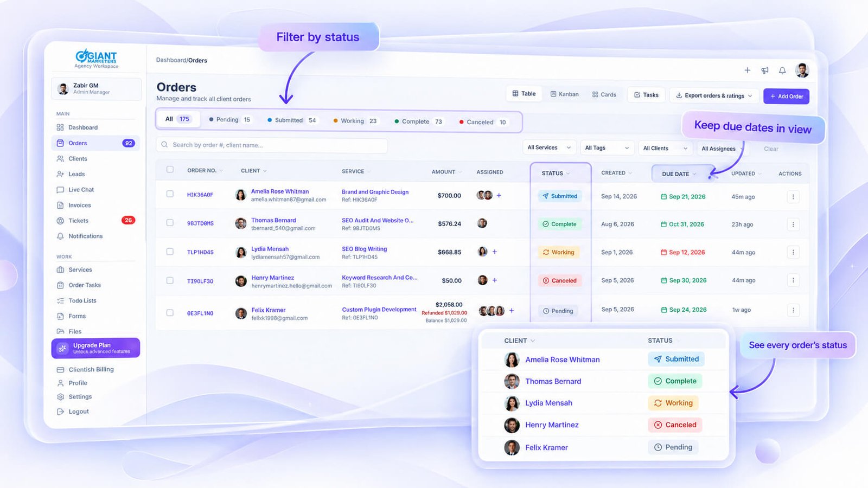Click the order search input field
This screenshot has width=868, height=488.
click(272, 145)
